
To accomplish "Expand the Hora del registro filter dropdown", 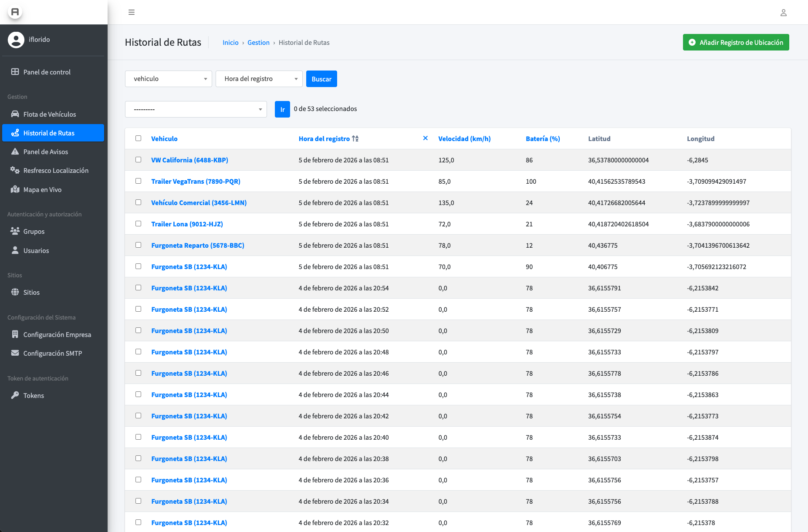I will 259,79.
